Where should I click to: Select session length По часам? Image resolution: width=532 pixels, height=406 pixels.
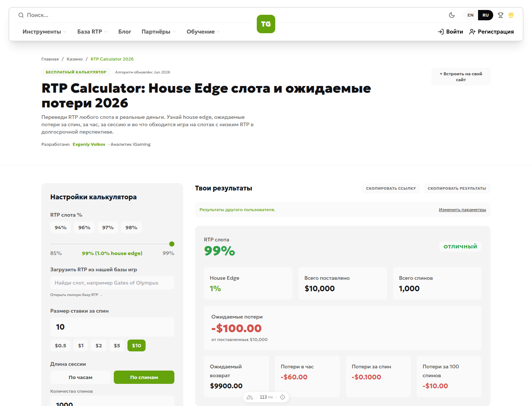[x=81, y=377]
